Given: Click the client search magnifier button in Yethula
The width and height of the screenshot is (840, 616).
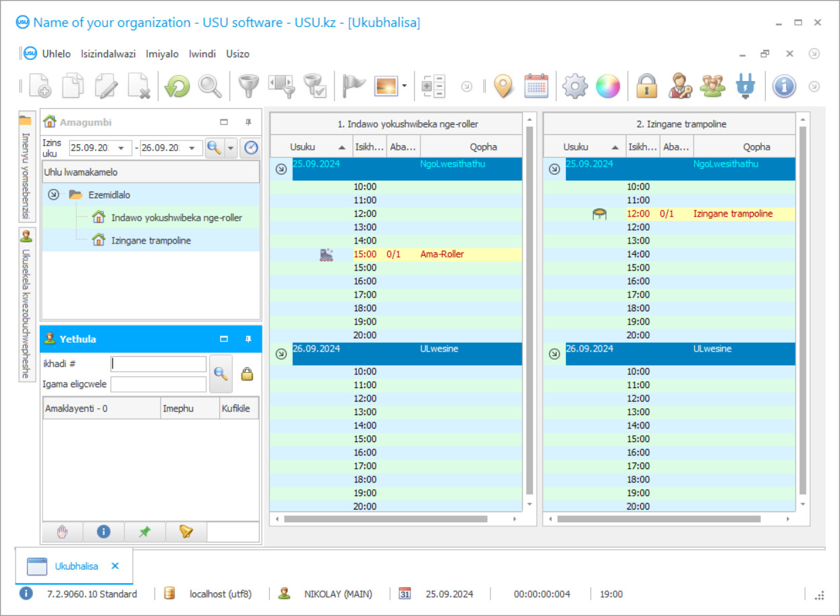Looking at the screenshot, I should 221,374.
